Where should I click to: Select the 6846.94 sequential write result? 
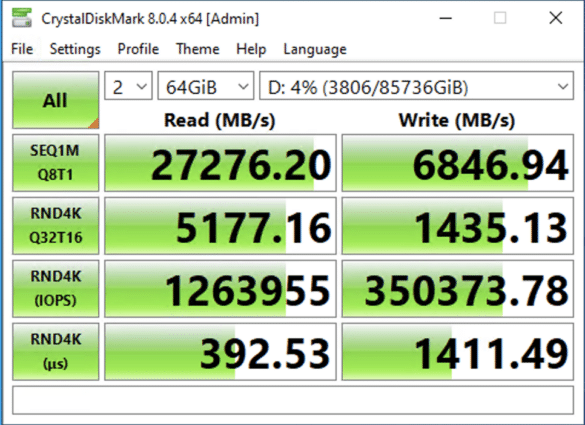tap(457, 163)
